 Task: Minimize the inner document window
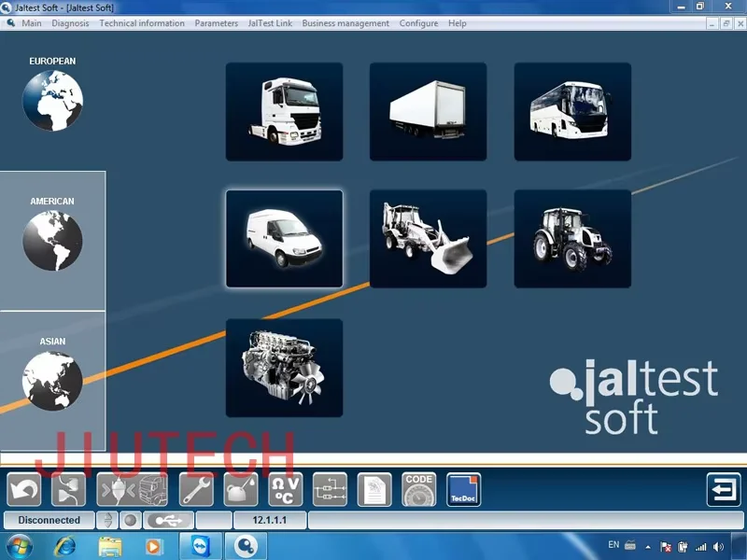712,23
